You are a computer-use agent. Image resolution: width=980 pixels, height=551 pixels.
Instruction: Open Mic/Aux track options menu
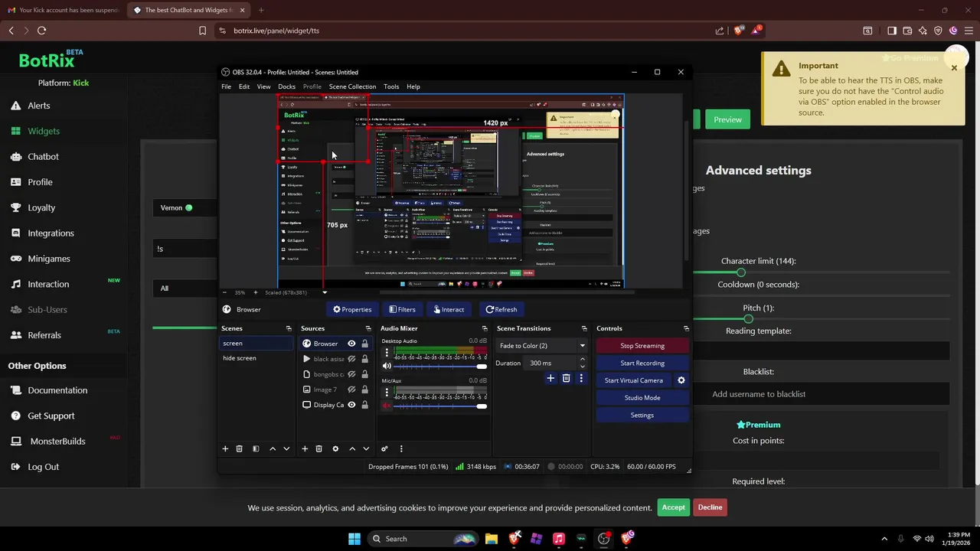pyautogui.click(x=387, y=393)
